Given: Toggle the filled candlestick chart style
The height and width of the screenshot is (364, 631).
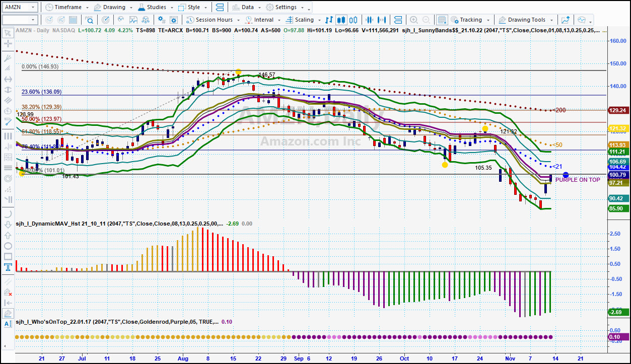Looking at the screenshot, I should pyautogui.click(x=341, y=20).
